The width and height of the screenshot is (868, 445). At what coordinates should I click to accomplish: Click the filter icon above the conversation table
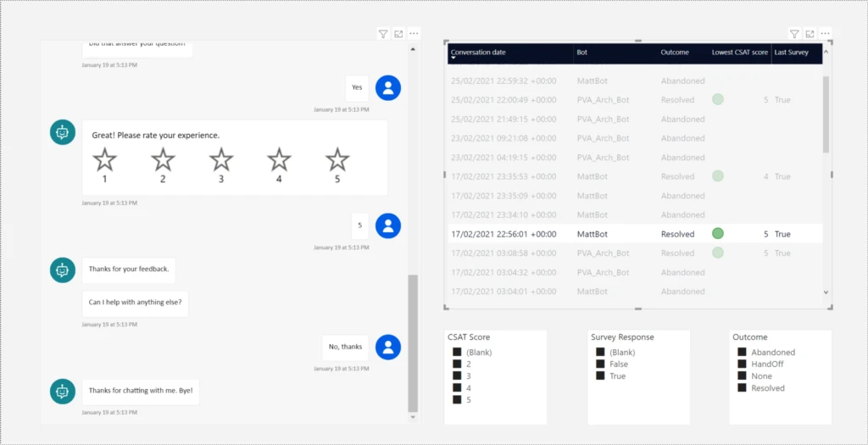tap(794, 34)
